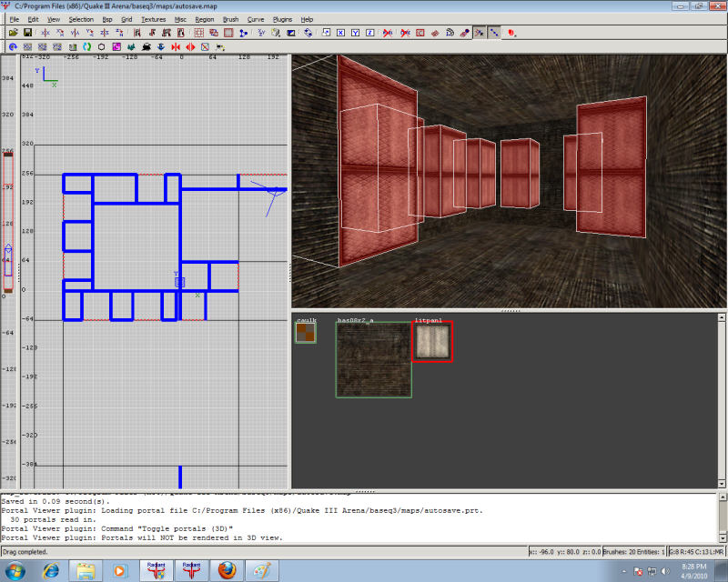Screen dimensions: 728x582
Task: Rotate selection around the y-axis
Action: tap(89, 33)
